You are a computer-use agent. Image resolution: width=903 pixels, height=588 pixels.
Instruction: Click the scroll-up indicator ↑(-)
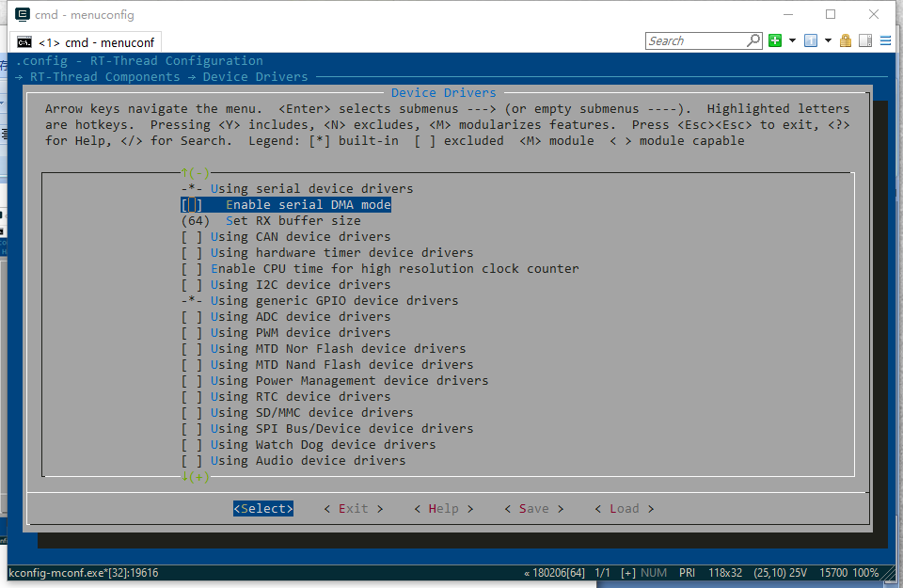196,172
